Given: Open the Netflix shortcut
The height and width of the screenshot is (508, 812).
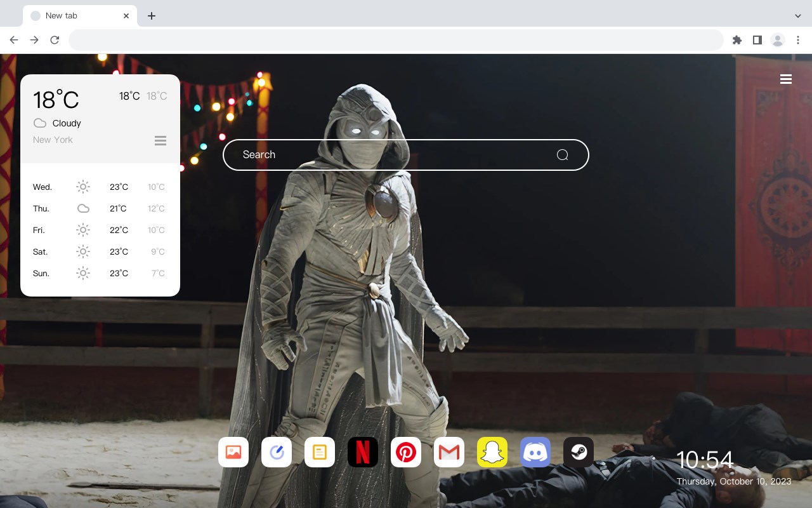Looking at the screenshot, I should tap(363, 452).
